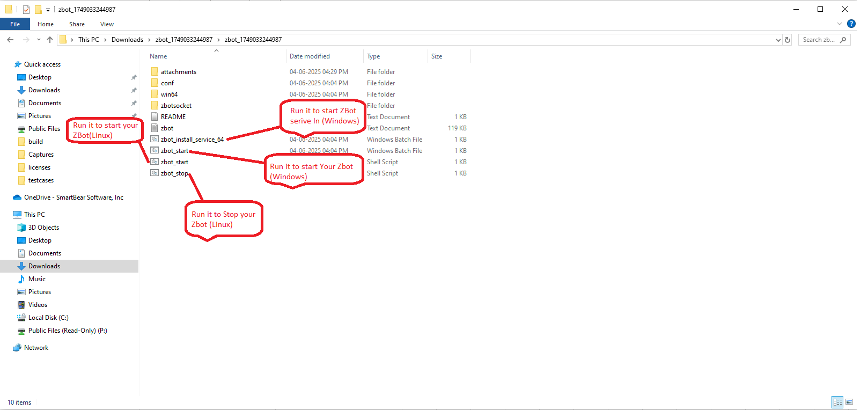
Task: Open Customize Quick Access Toolbar dropdown
Action: (48, 10)
